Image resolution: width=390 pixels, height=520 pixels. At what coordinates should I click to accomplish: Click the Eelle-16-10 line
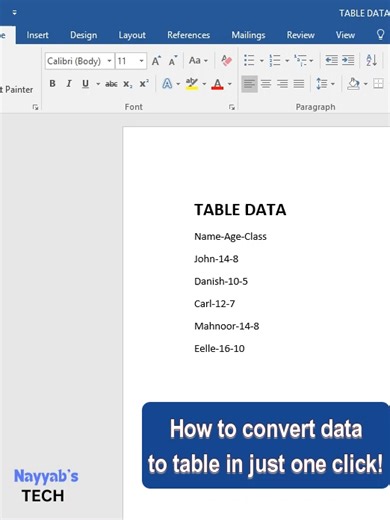[219, 349]
